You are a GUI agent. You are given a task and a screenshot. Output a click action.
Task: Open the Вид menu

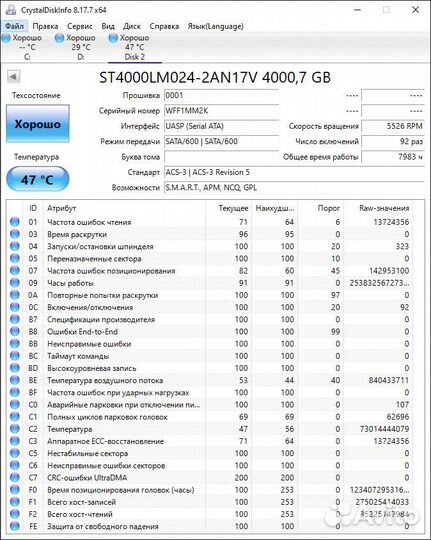tap(108, 26)
